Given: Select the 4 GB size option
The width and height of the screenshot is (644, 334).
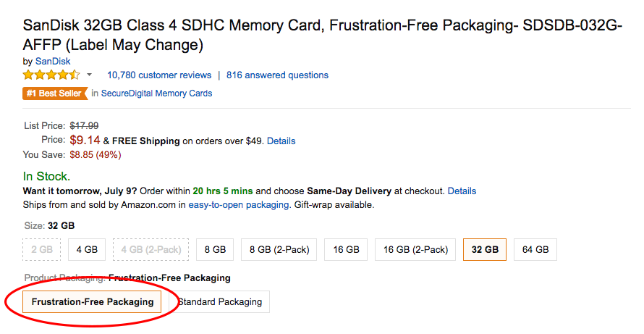Looking at the screenshot, I should coord(87,249).
